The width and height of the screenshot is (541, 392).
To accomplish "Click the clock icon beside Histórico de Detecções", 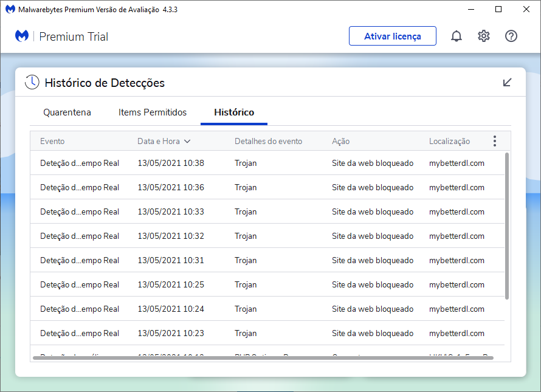I will [x=32, y=83].
